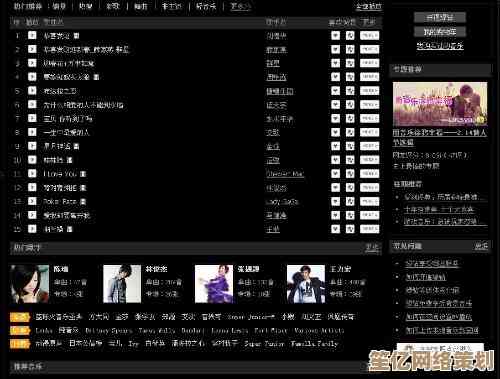Favorite the row 14 song with heart icon
Image resolution: width=500 pixels, height=379 pixels.
[x=335, y=215]
